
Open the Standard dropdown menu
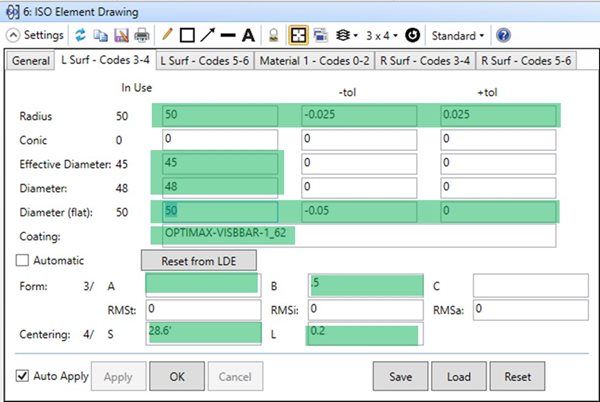coord(458,35)
